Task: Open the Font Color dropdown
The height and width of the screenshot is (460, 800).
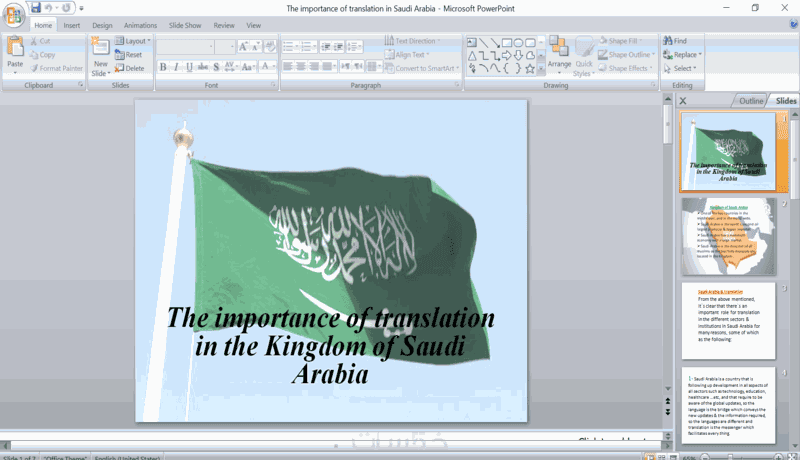Action: (267, 67)
